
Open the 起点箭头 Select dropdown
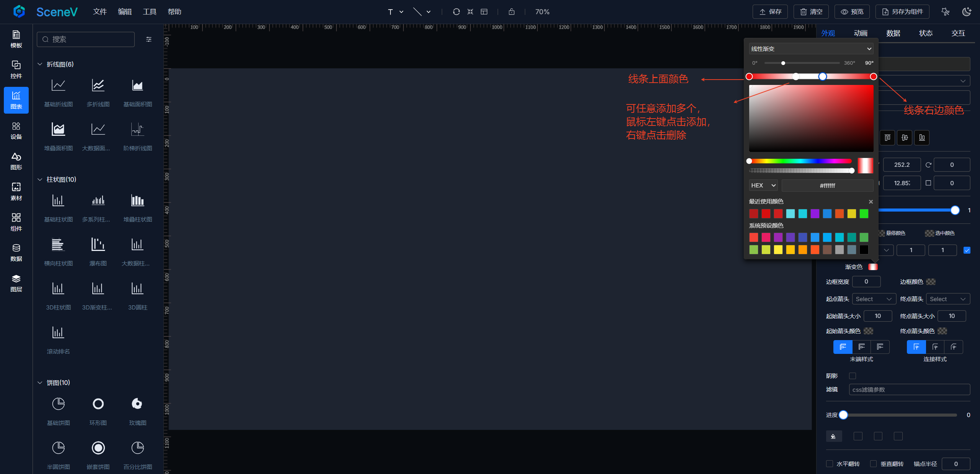point(874,299)
